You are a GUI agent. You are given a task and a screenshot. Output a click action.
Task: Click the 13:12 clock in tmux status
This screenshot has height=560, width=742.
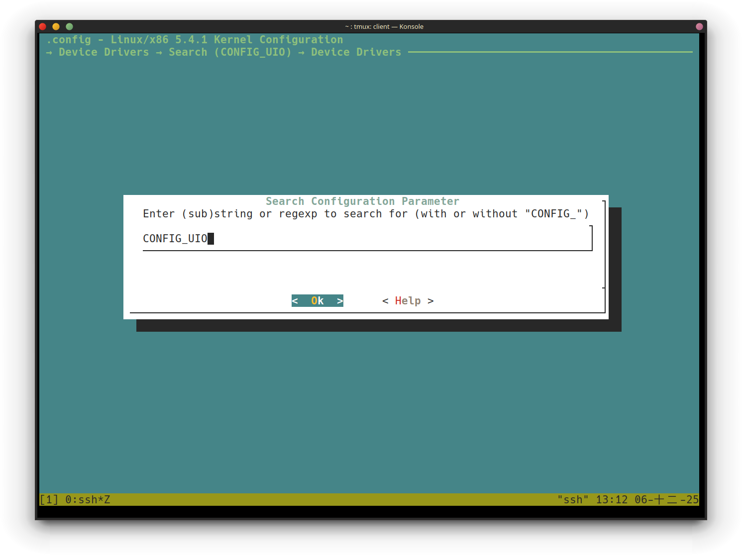coord(612,500)
